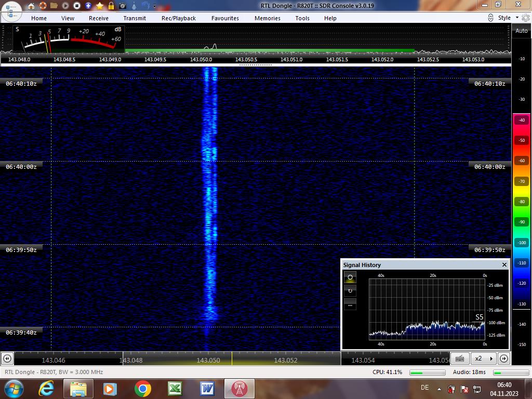Show hidden tray icons arrow
This screenshot has height=399, width=532.
click(x=439, y=389)
